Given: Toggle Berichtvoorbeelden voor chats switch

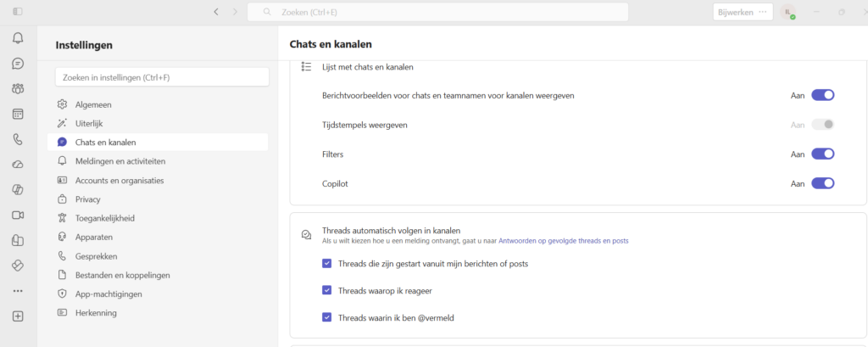Looking at the screenshot, I should tap(822, 95).
